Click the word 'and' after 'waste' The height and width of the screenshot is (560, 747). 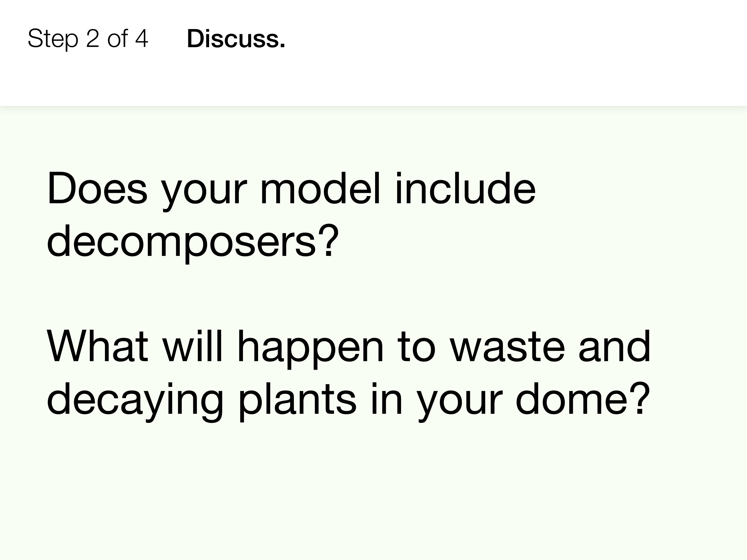(614, 346)
